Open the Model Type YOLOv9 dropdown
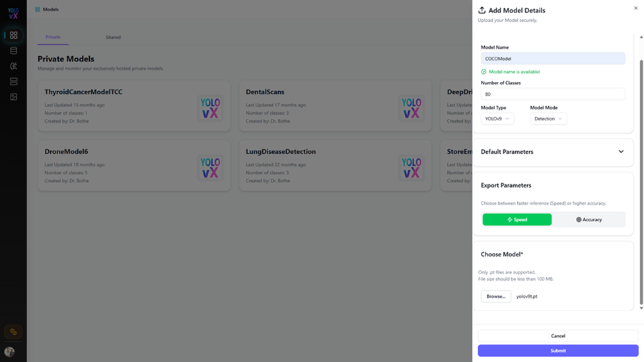This screenshot has height=362, width=644. point(497,119)
